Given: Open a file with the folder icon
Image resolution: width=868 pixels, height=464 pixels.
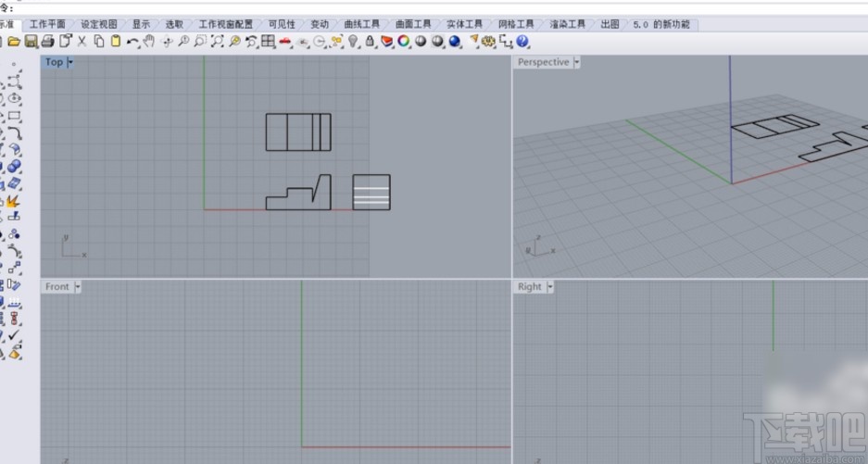Looking at the screenshot, I should pos(14,42).
